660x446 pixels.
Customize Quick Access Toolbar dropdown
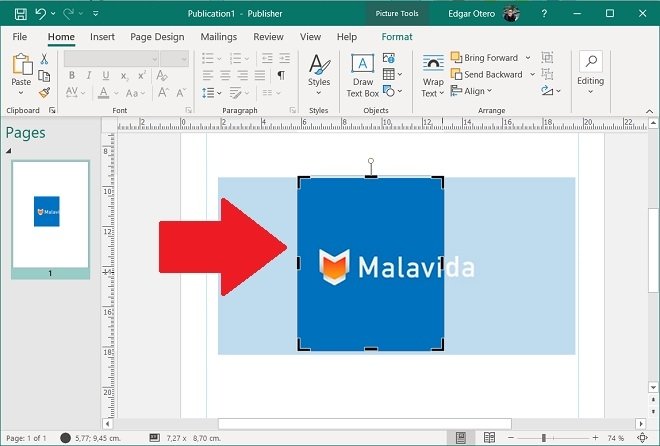[96, 14]
